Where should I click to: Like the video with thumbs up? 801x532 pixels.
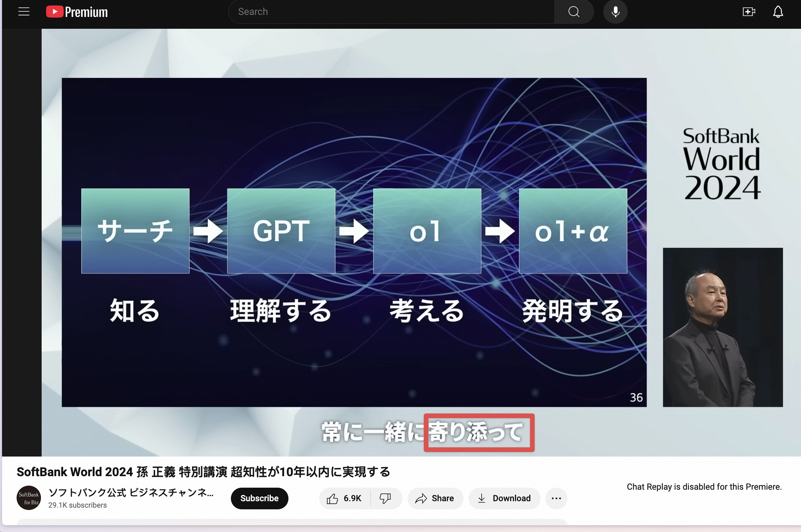(332, 498)
